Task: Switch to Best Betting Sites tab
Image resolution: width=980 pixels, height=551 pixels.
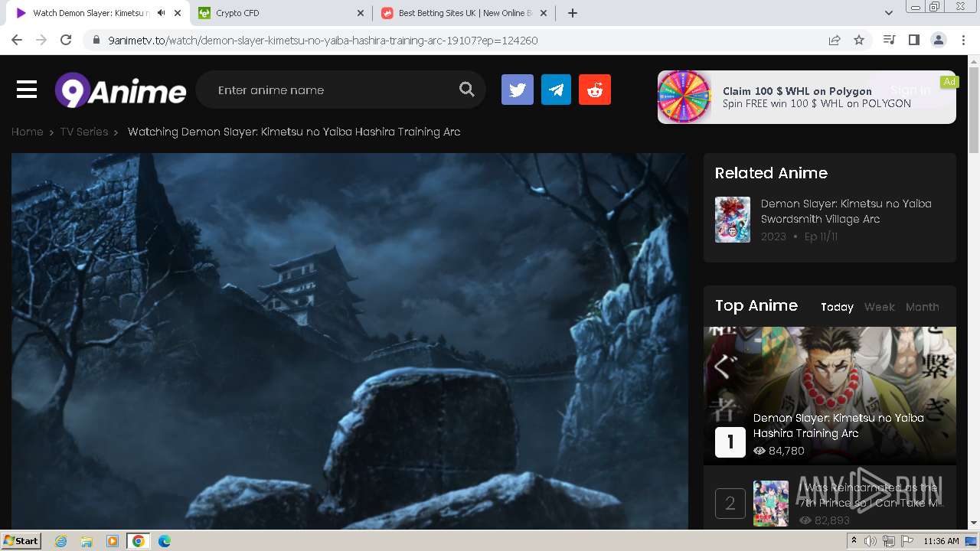Action: pos(465,13)
